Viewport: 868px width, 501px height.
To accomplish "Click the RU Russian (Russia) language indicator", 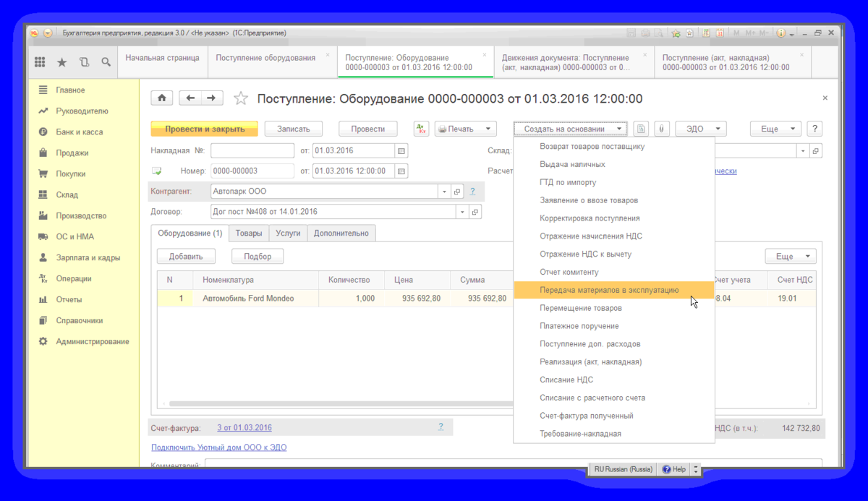I will (624, 469).
